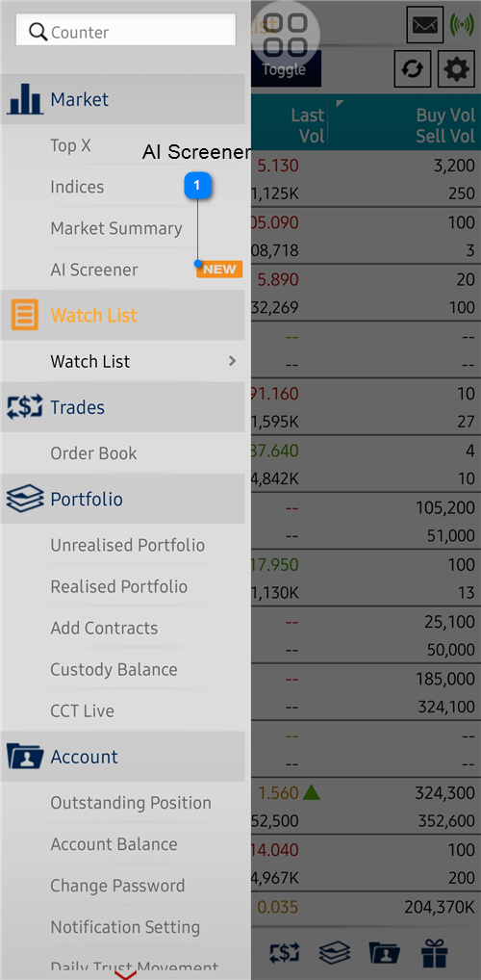This screenshot has width=481, height=980.
Task: Tap the portfolio layers icon in bottom bar
Action: pos(334,954)
